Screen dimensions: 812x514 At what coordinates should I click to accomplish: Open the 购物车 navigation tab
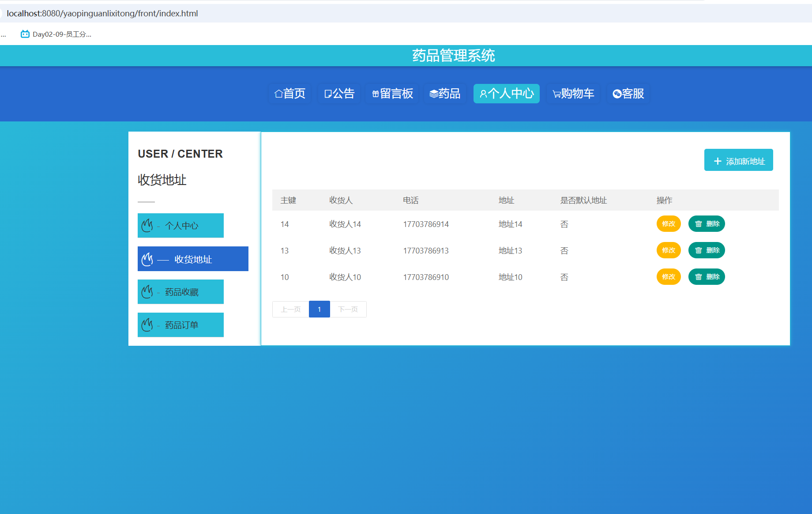pyautogui.click(x=573, y=94)
